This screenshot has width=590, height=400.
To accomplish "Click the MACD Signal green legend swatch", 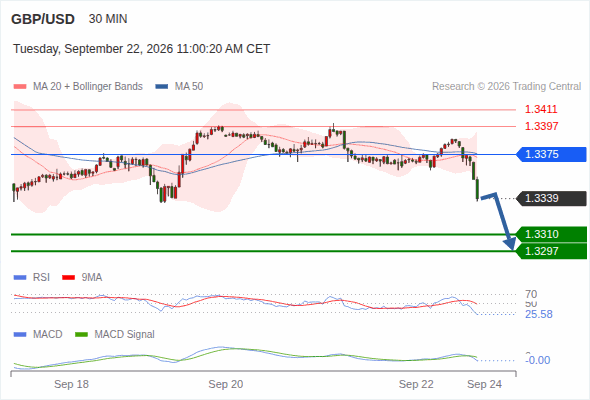I will (x=81, y=334).
